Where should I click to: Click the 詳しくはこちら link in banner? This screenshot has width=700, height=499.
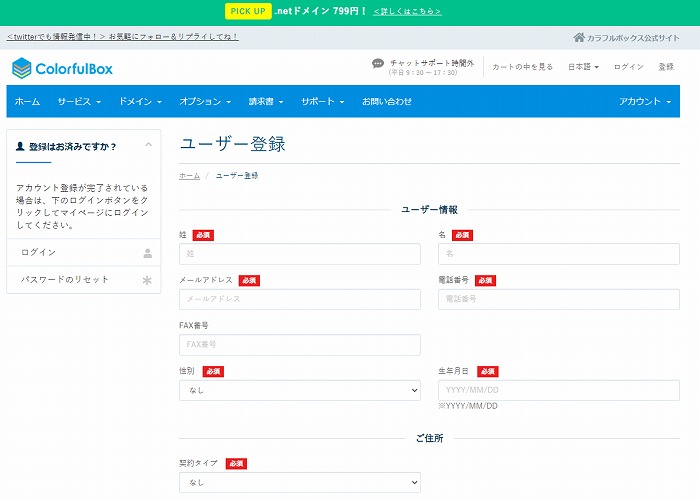tap(407, 12)
